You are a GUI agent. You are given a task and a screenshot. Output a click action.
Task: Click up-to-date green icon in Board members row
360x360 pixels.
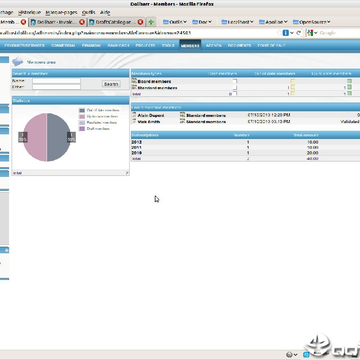click(x=349, y=81)
